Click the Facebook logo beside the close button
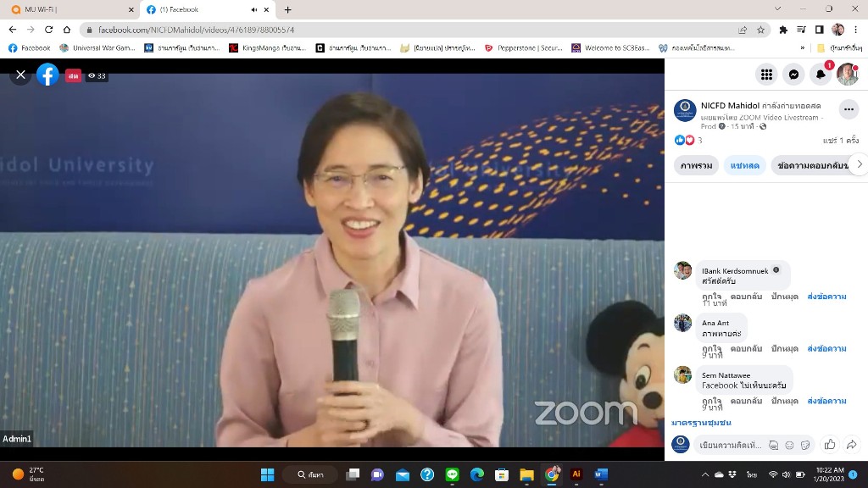The image size is (868, 488). point(48,75)
